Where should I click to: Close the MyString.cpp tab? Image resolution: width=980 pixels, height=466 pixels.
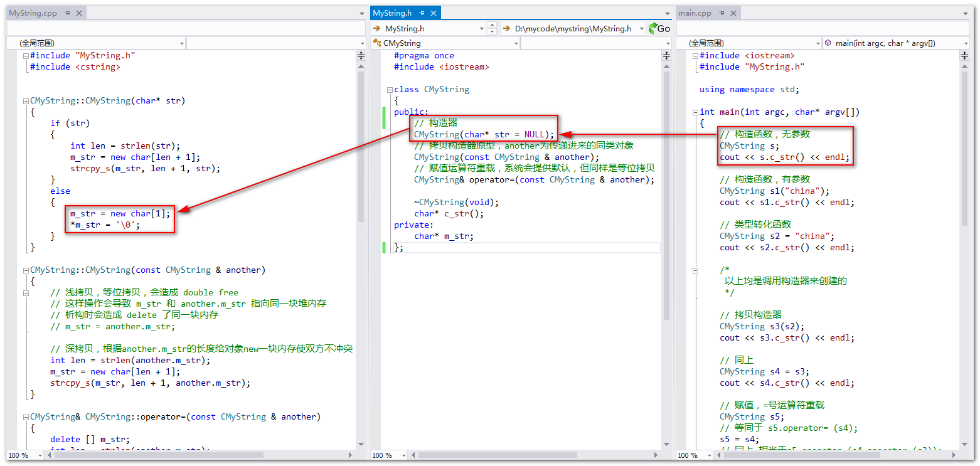[x=78, y=13]
